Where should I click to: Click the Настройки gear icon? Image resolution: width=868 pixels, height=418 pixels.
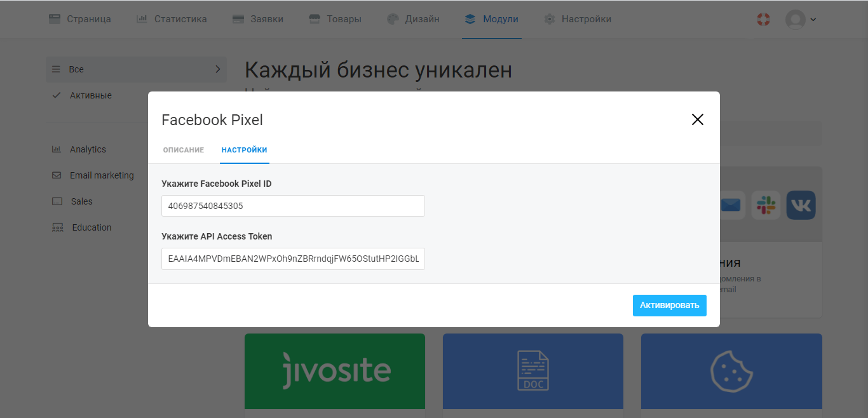pyautogui.click(x=550, y=19)
